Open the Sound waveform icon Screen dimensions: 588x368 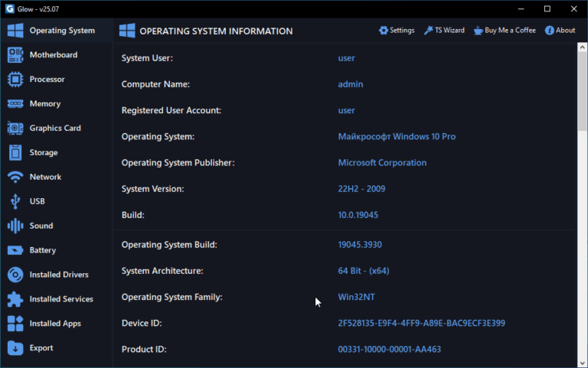pyautogui.click(x=15, y=226)
